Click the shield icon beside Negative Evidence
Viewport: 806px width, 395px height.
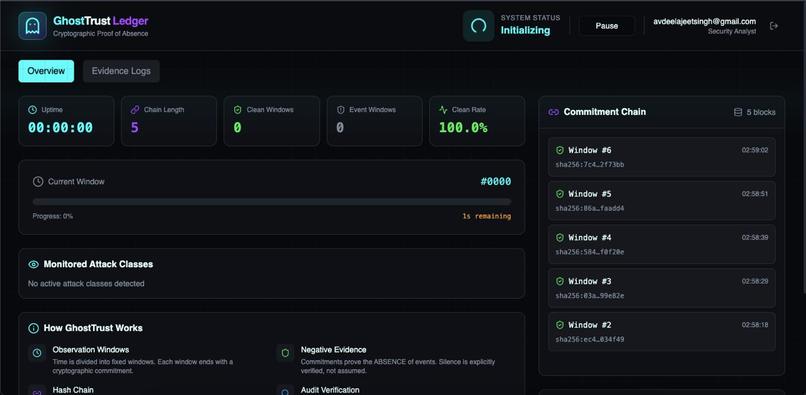(x=285, y=353)
